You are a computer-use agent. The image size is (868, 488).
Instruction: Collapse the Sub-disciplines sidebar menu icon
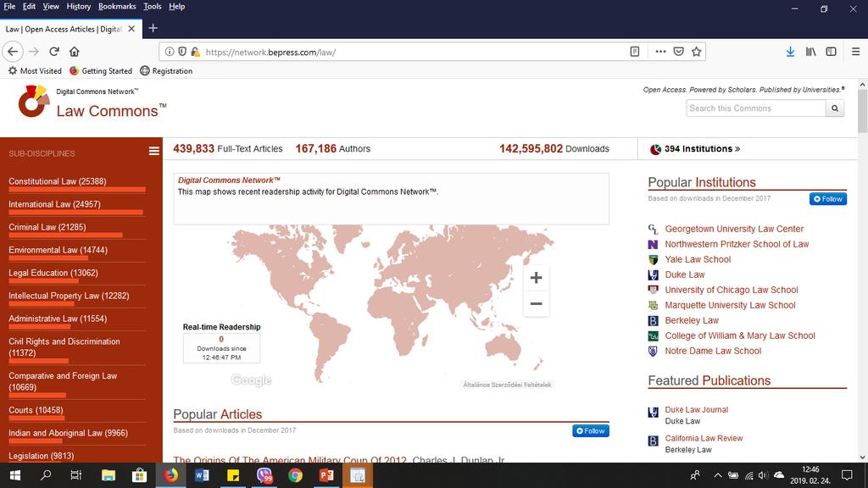154,151
